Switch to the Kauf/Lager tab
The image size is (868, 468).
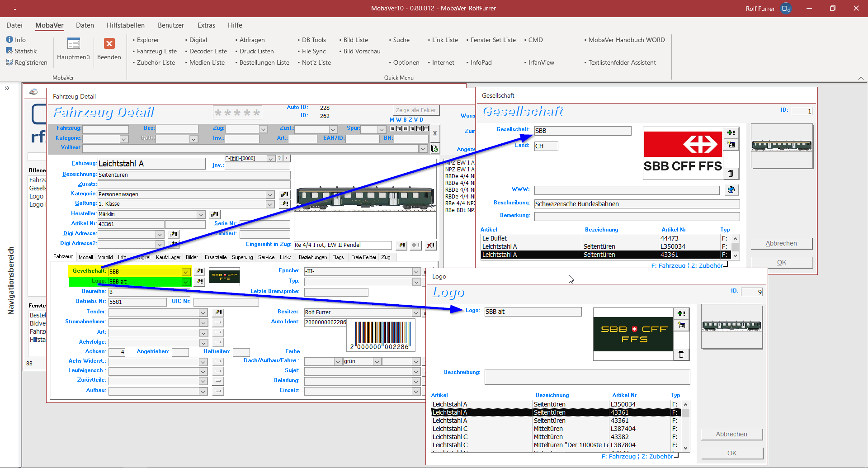pyautogui.click(x=168, y=257)
